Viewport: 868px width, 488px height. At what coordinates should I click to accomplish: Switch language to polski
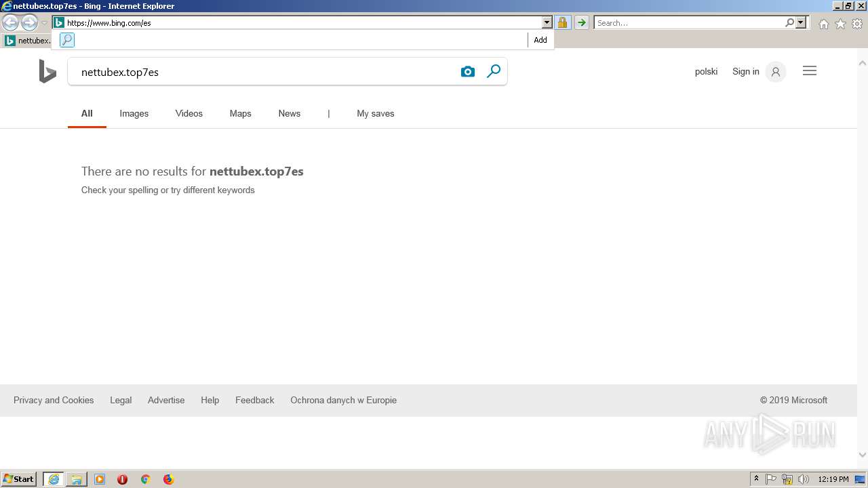coord(706,71)
